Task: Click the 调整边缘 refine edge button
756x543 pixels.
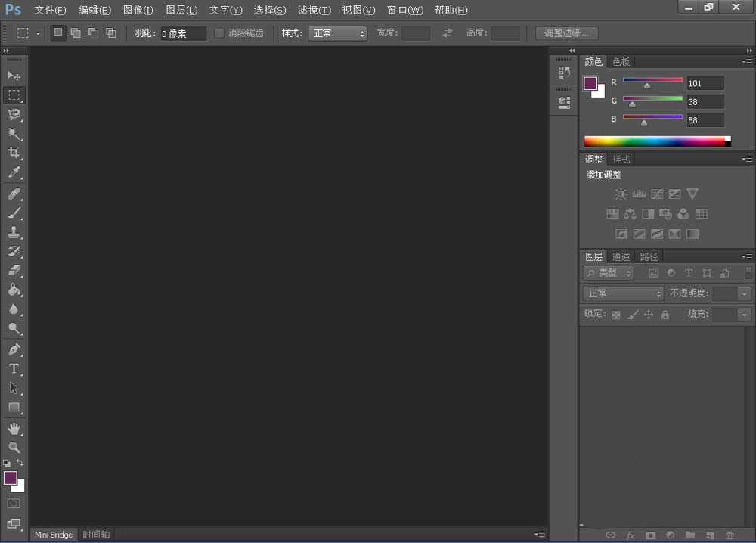Action: [x=566, y=33]
